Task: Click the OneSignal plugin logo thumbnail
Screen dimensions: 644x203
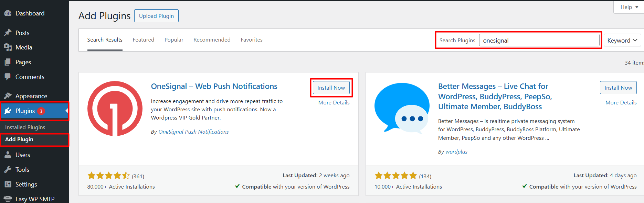Action: (115, 109)
